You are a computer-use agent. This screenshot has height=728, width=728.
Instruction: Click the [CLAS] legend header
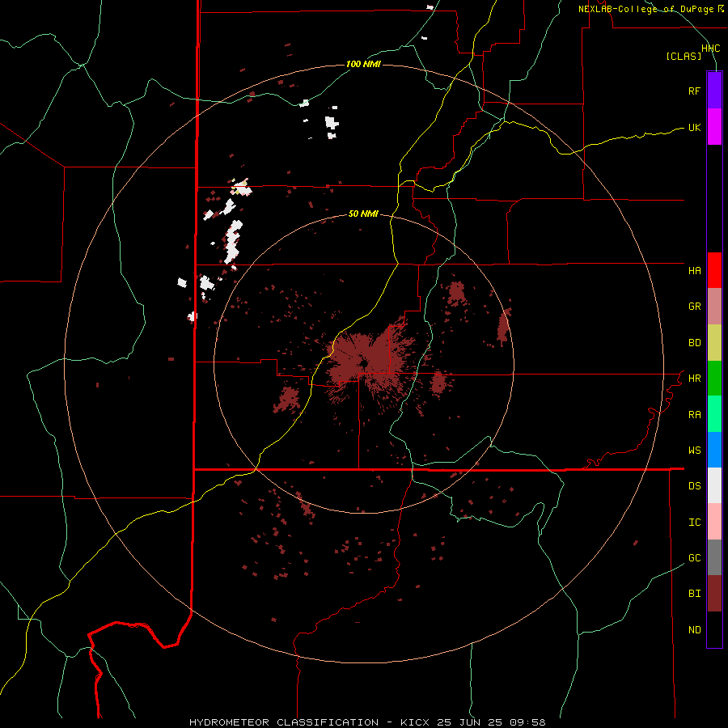(684, 56)
